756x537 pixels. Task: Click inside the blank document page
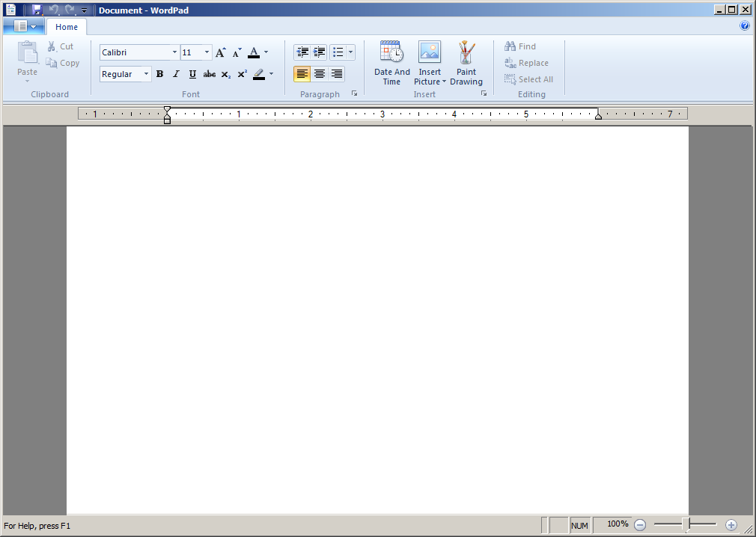click(x=377, y=320)
